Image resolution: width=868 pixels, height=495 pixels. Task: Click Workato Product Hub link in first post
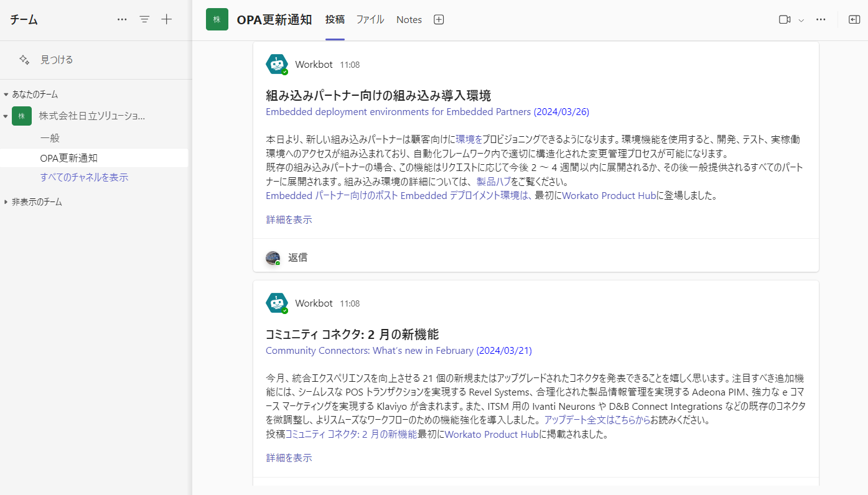coord(609,195)
